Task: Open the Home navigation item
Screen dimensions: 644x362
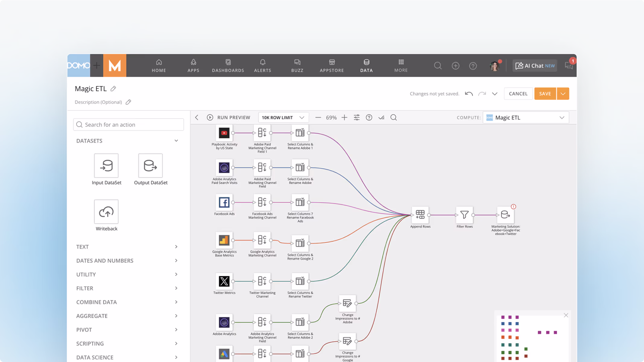Action: pyautogui.click(x=159, y=66)
